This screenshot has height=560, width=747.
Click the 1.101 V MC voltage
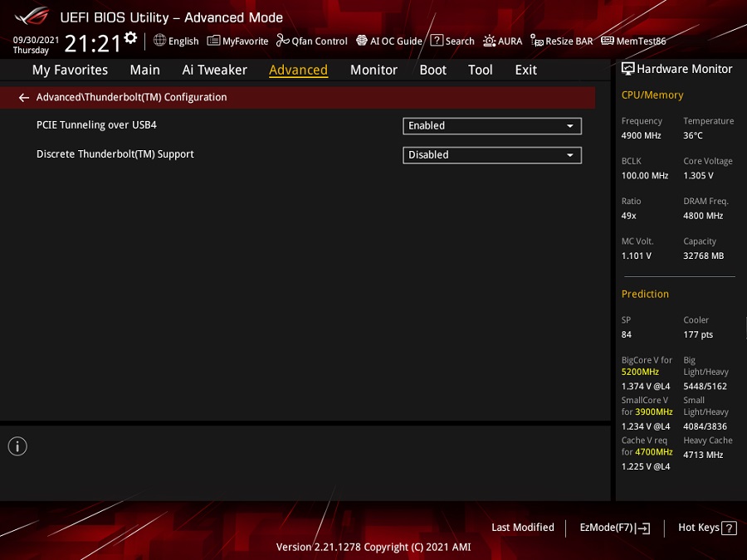(636, 256)
